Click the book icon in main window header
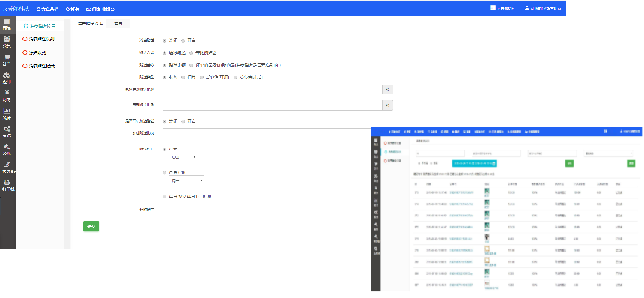 click(x=493, y=8)
